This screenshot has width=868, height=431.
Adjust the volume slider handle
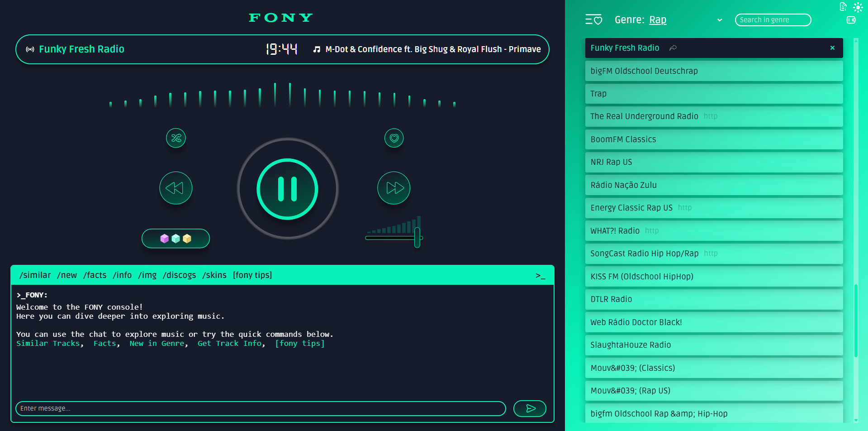pyautogui.click(x=417, y=238)
